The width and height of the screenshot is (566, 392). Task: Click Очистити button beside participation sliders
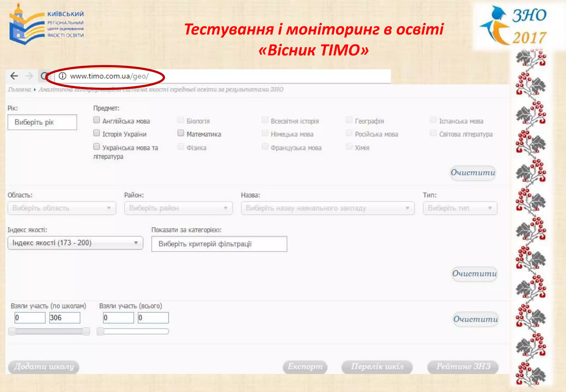(475, 319)
